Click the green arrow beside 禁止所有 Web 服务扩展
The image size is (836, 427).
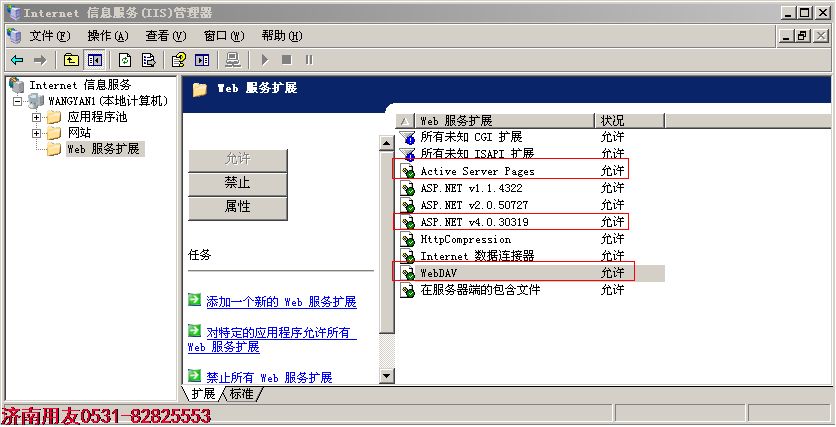tap(195, 375)
